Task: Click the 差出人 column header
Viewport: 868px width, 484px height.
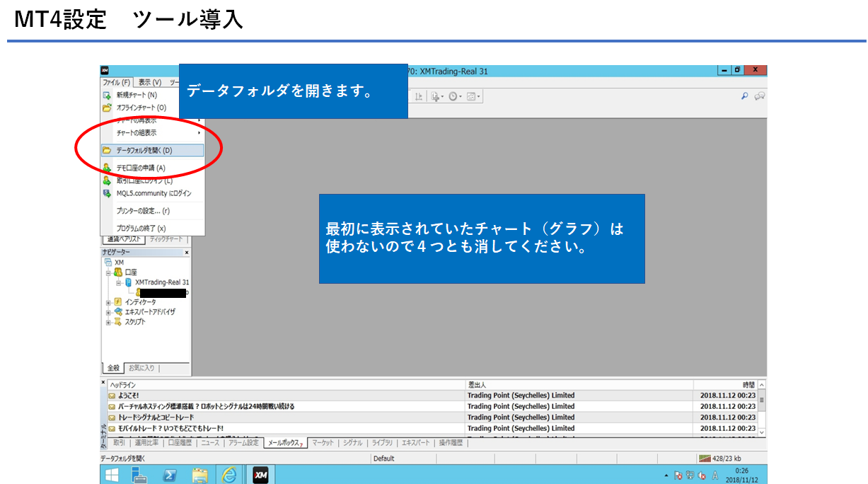Action: pyautogui.click(x=579, y=384)
